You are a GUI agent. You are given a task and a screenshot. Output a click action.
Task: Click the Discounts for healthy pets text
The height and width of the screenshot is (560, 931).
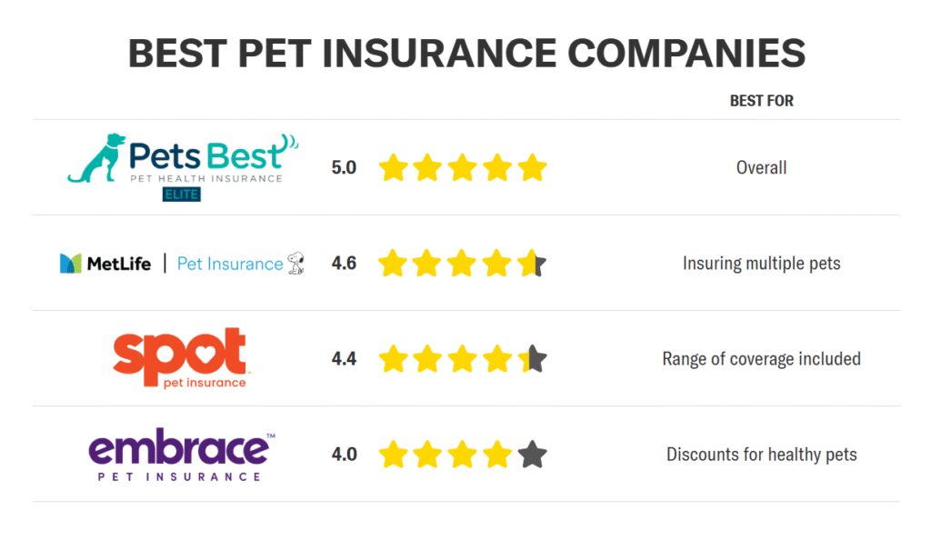click(x=761, y=455)
